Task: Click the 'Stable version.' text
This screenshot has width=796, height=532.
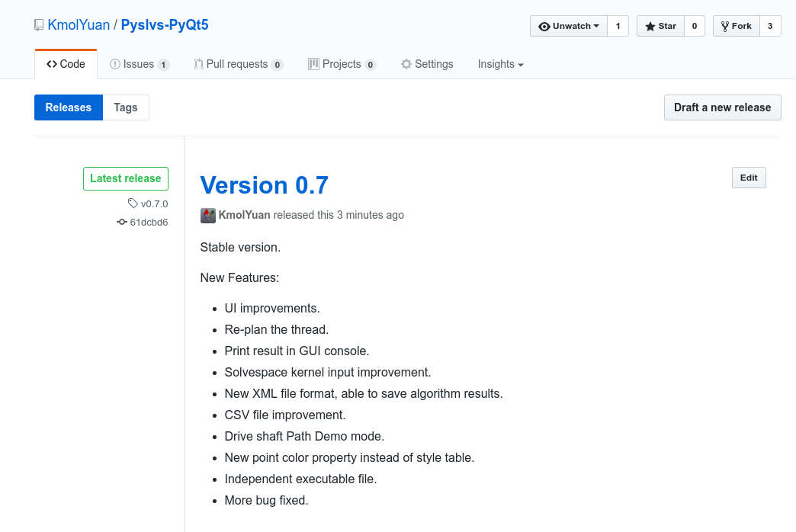Action: [x=240, y=247]
